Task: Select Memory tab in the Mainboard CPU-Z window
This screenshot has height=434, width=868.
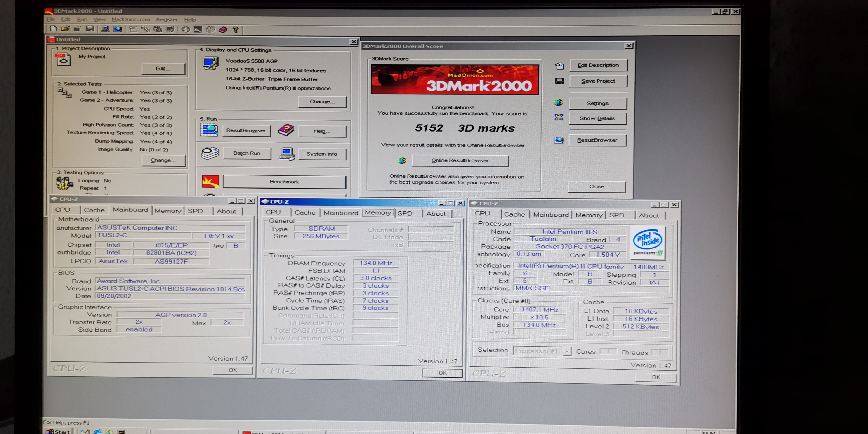Action: point(168,211)
